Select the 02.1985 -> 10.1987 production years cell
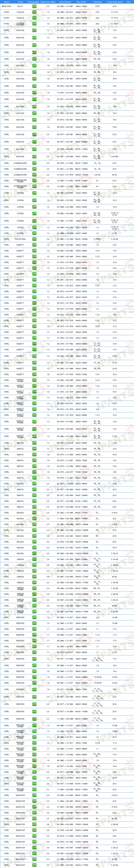This screenshot has height=868, width=134. pos(65,6)
